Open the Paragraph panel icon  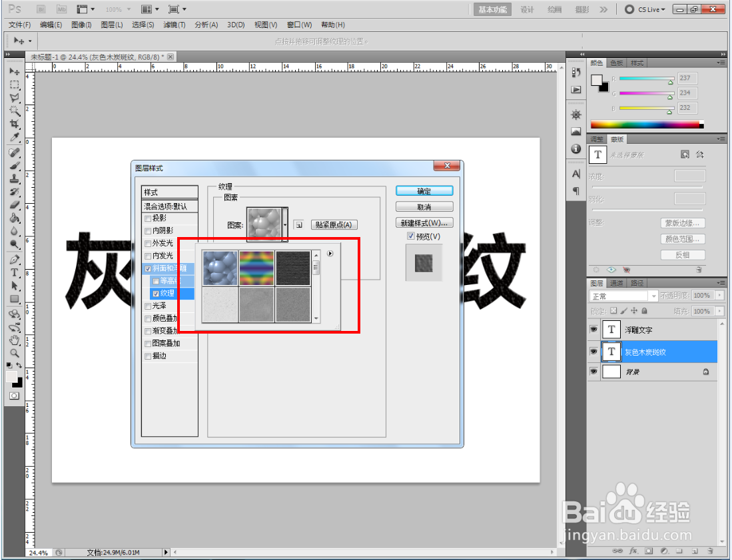click(x=576, y=191)
